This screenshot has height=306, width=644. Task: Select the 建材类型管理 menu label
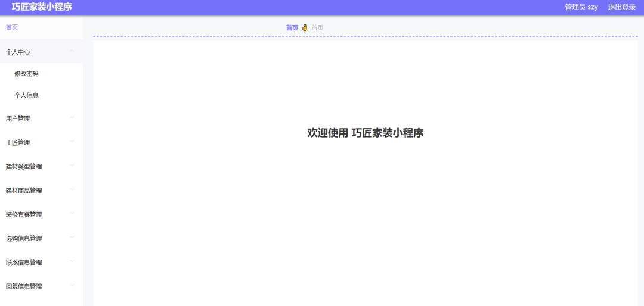24,167
